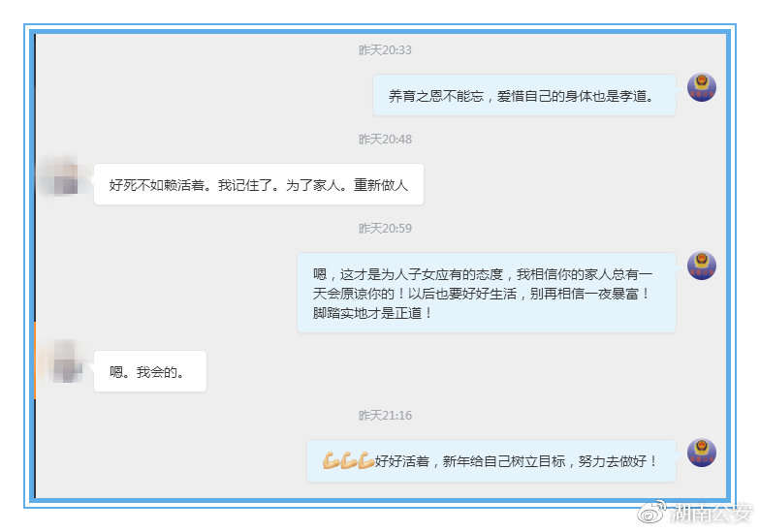This screenshot has width=760, height=532.
Task: Click the flexed arm emoji in the last message
Action: pos(347,461)
